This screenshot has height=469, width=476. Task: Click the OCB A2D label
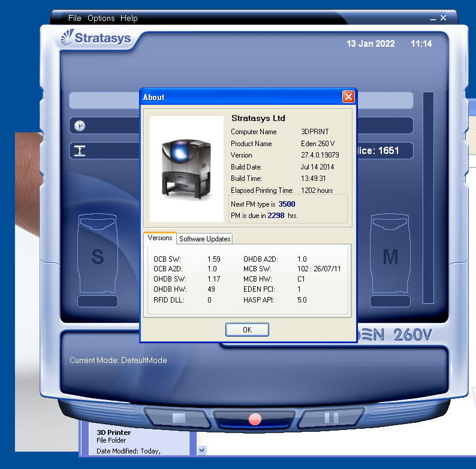click(168, 269)
